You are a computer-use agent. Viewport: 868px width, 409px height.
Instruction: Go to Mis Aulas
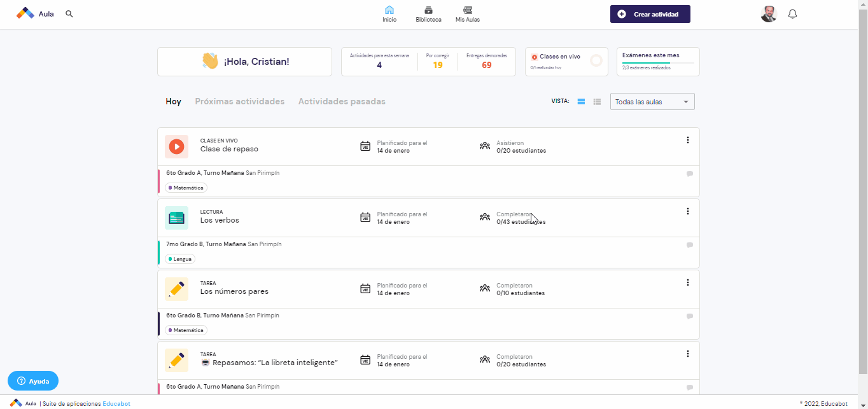[x=468, y=14]
